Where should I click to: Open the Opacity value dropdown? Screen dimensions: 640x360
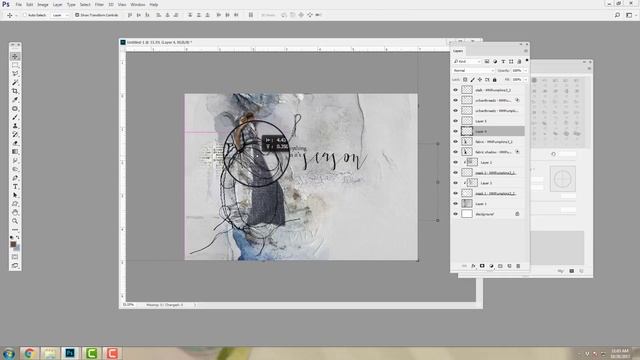pyautogui.click(x=525, y=71)
